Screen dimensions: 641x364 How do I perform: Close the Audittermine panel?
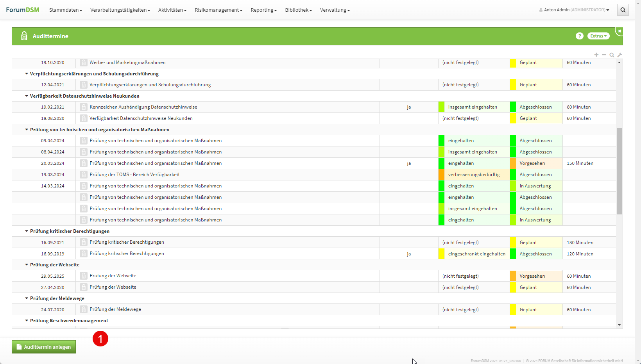(620, 31)
